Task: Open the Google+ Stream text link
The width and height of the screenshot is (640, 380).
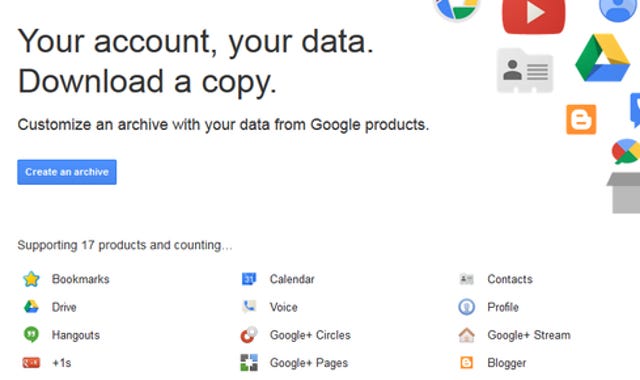Action: click(x=529, y=335)
